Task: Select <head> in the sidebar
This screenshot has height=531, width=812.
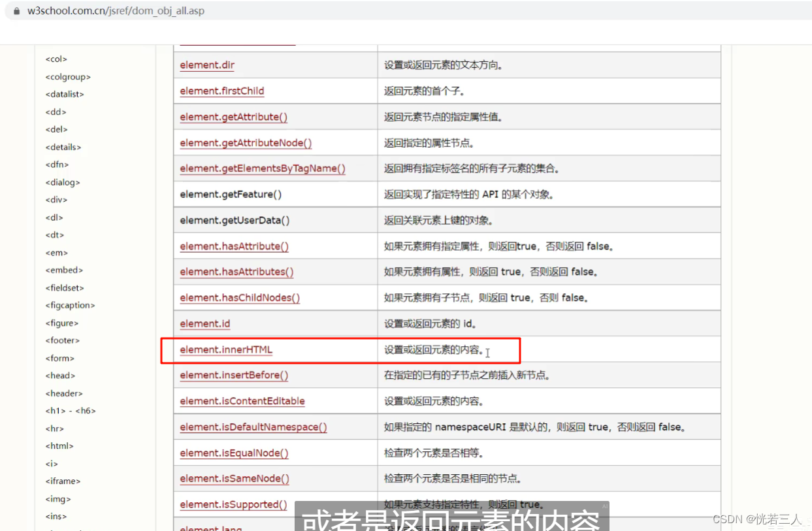Action: coord(60,376)
